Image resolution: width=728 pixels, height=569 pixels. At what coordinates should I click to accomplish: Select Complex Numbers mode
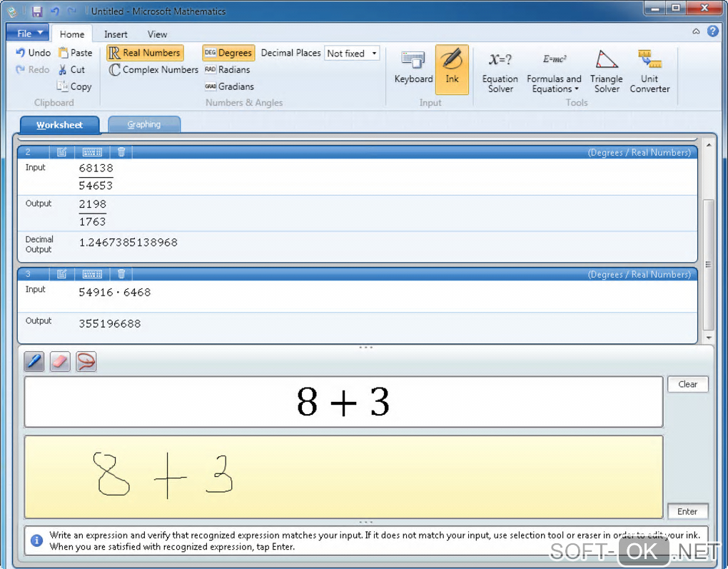[153, 70]
